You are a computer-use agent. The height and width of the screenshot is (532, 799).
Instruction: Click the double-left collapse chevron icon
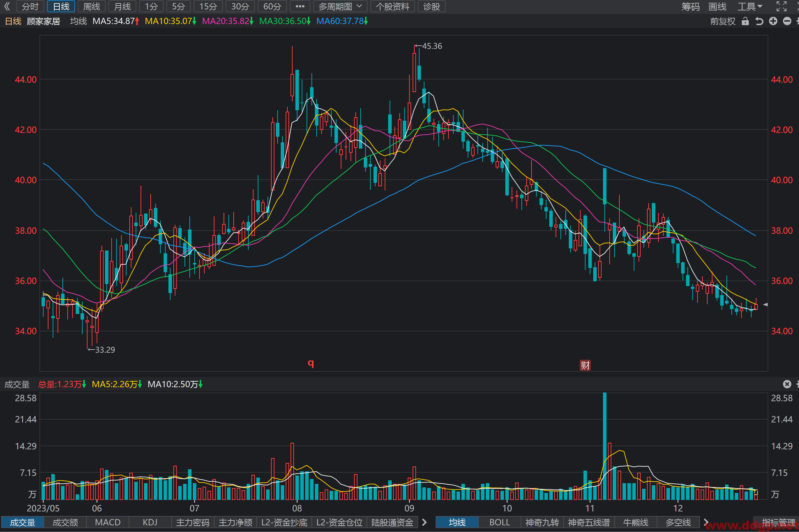(7, 6)
